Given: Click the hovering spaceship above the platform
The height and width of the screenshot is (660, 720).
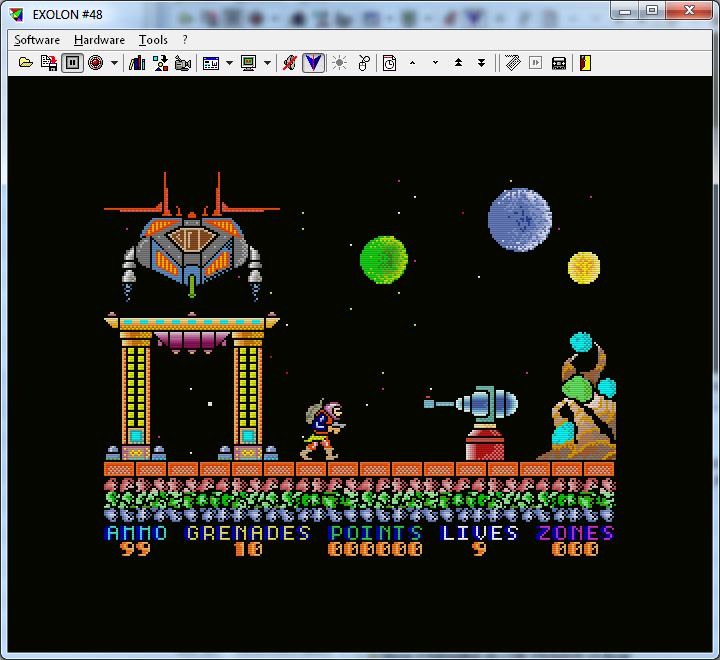Looking at the screenshot, I should click(192, 237).
